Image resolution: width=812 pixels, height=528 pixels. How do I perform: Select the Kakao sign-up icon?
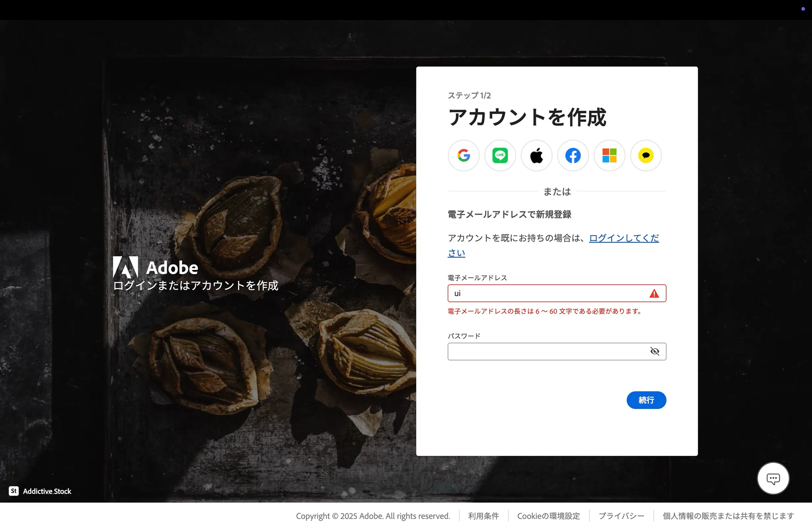646,155
